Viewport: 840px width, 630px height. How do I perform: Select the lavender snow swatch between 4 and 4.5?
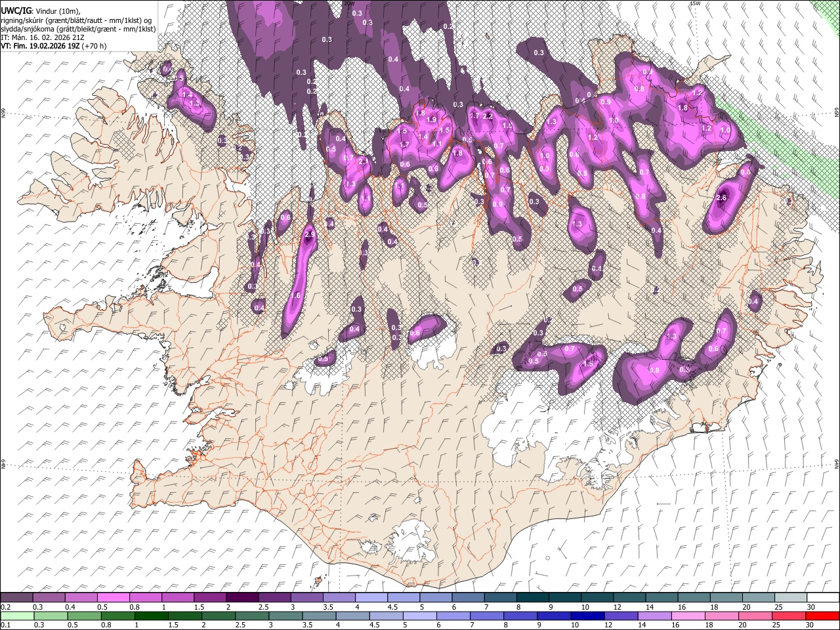point(370,598)
